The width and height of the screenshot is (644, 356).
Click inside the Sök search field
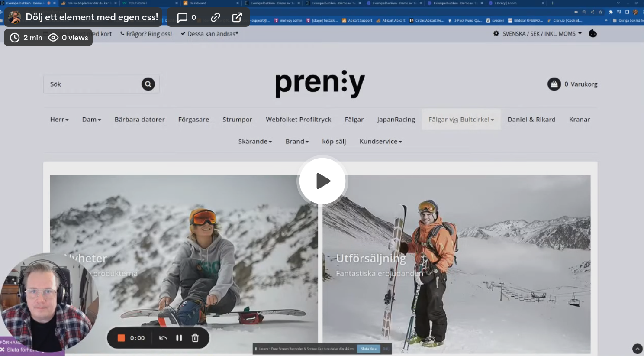pos(93,84)
